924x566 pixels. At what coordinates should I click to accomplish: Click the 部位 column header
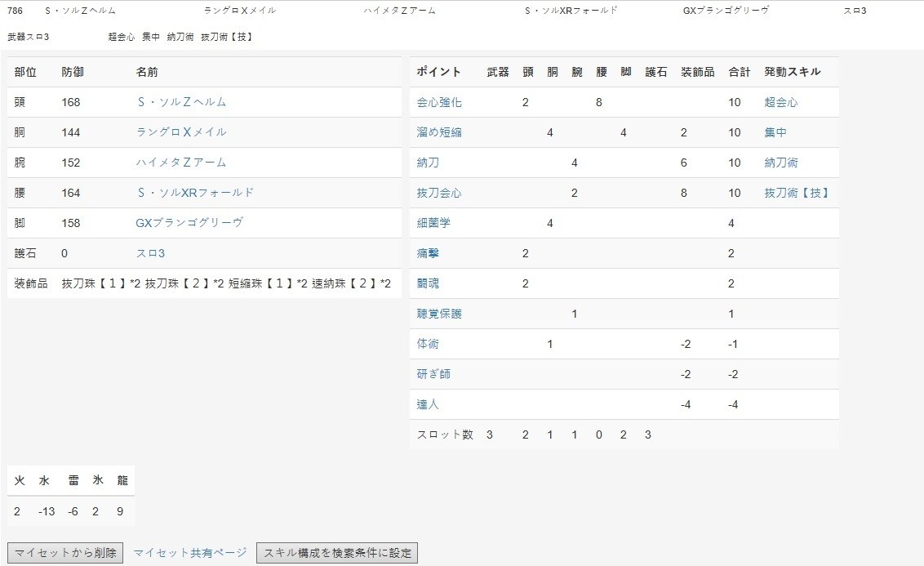pyautogui.click(x=25, y=72)
